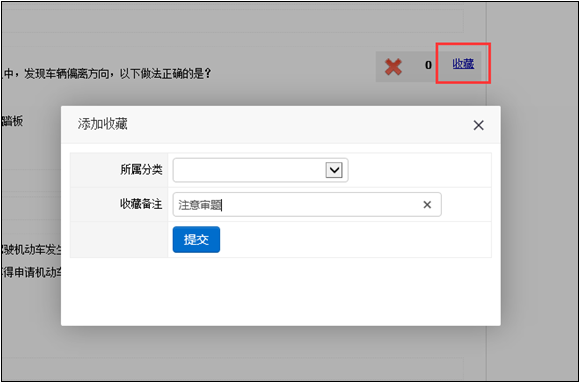Open the 所属分类 dropdown
582x386 pixels.
tap(260, 170)
